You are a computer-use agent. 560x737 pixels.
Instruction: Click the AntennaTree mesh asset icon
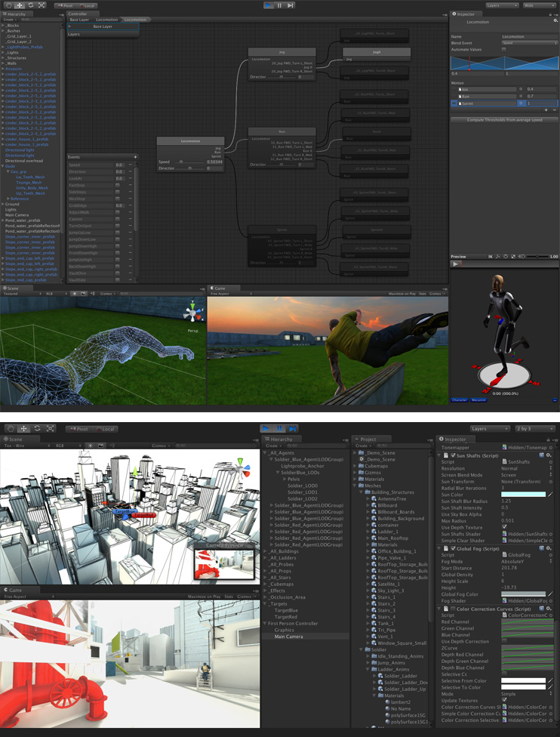pos(374,499)
